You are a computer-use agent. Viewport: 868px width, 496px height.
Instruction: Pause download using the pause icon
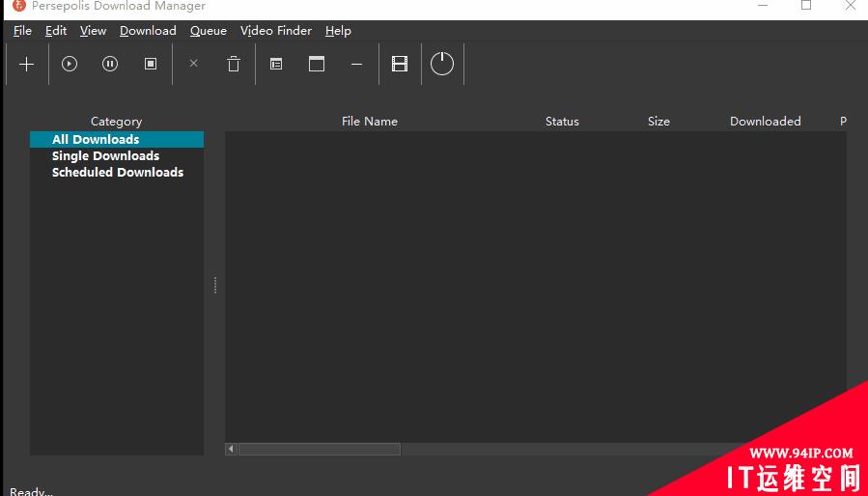point(110,64)
